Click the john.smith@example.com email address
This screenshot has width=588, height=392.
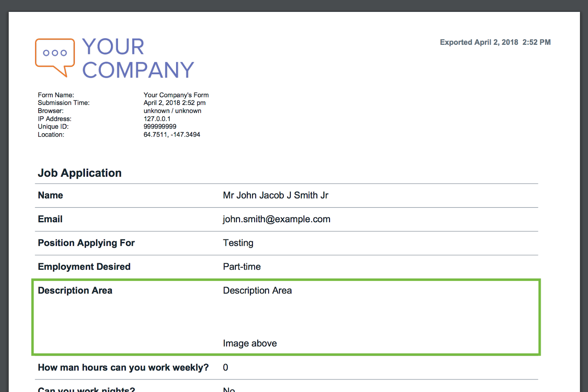pos(276,219)
